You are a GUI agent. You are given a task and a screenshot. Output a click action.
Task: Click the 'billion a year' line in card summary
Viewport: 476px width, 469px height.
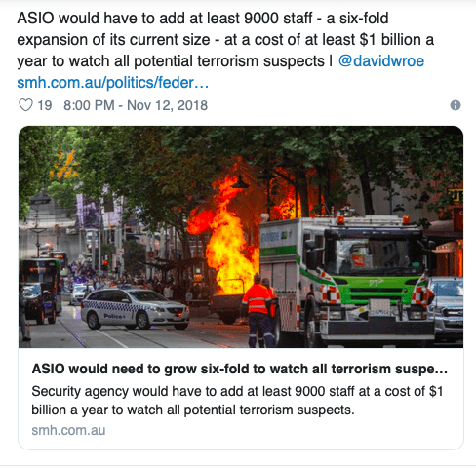point(193,410)
